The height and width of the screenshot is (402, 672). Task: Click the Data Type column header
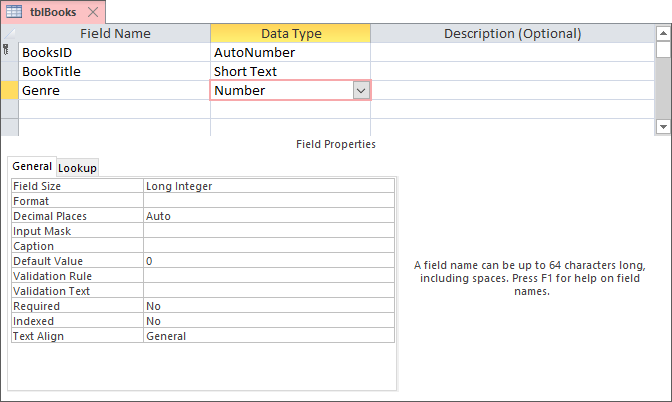[x=290, y=33]
